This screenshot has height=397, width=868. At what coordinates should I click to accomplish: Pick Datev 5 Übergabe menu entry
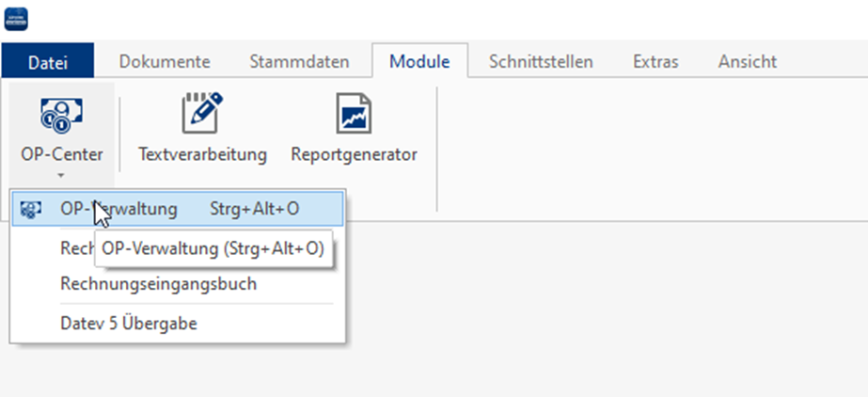[x=129, y=323]
